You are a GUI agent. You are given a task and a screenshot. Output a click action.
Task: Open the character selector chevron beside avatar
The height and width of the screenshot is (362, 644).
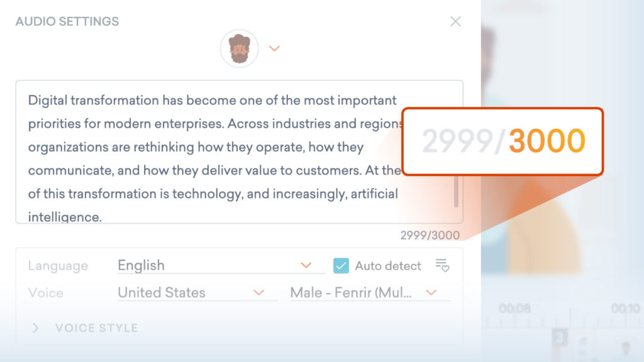coord(274,48)
